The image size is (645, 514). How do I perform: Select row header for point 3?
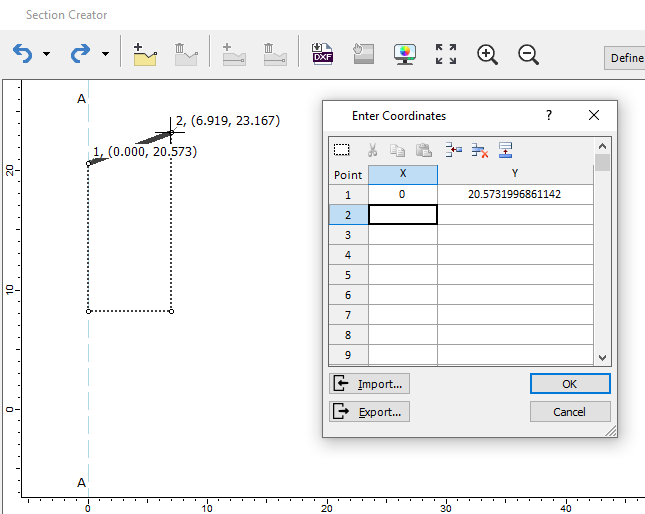pyautogui.click(x=348, y=235)
